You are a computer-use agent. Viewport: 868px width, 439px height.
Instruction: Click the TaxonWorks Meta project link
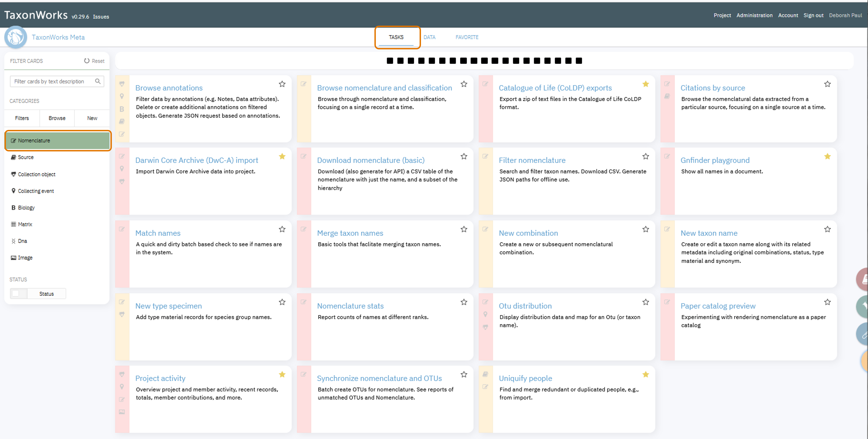click(x=58, y=37)
